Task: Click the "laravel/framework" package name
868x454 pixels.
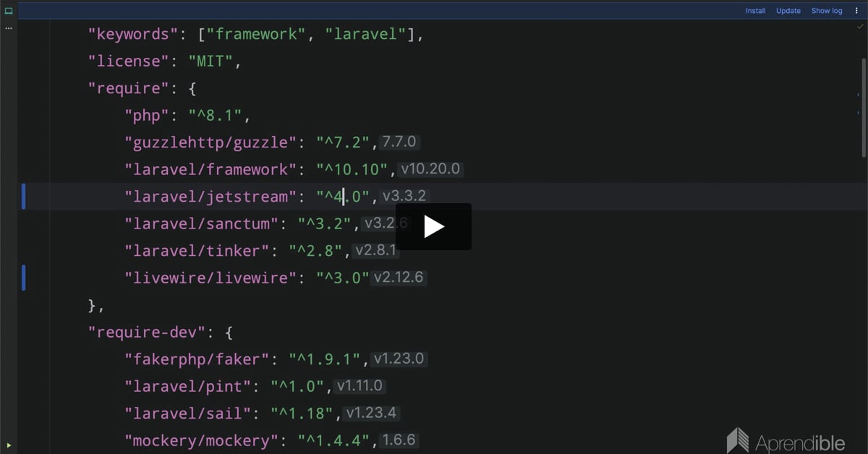Action: (210, 170)
